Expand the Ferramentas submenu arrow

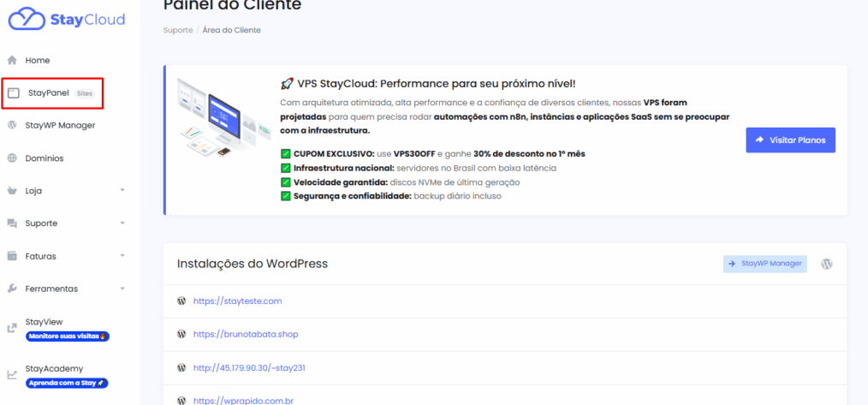coord(122,289)
